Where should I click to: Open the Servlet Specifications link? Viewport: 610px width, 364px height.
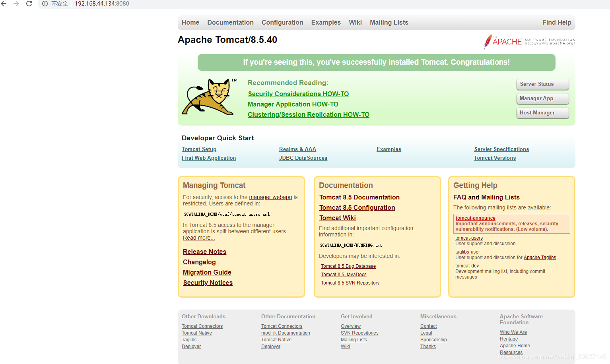pyautogui.click(x=501, y=149)
